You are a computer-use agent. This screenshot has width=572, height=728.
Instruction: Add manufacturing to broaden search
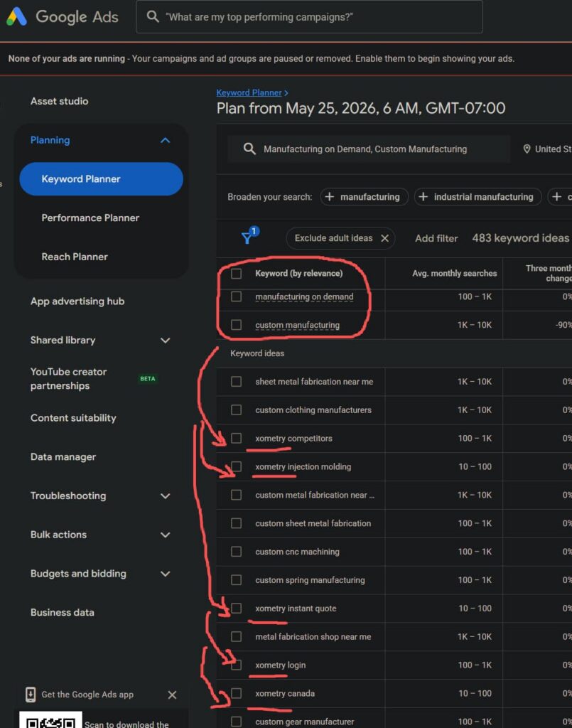pyautogui.click(x=365, y=197)
